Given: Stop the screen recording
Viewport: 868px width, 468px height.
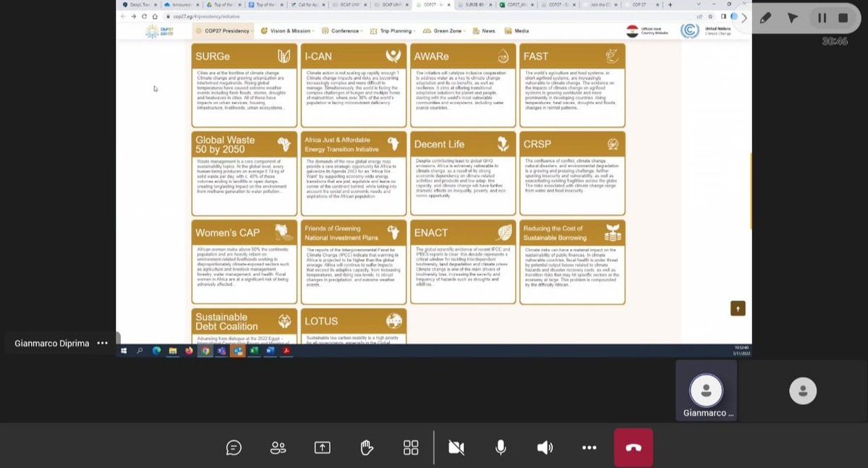Looking at the screenshot, I should click(843, 17).
